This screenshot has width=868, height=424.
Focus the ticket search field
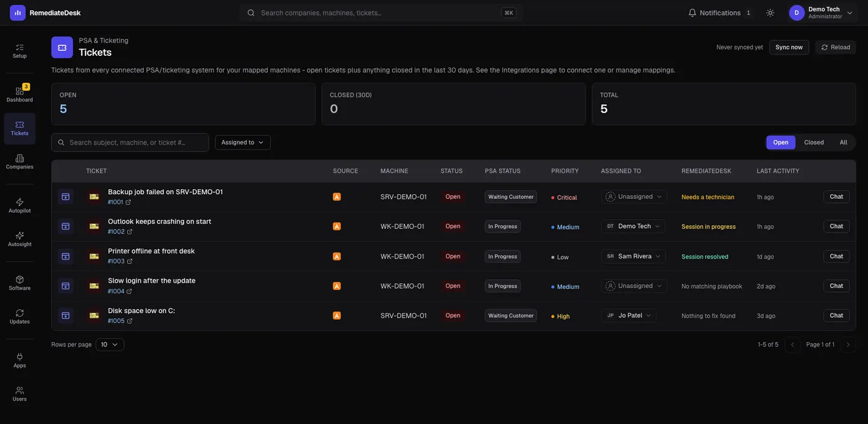tap(130, 143)
